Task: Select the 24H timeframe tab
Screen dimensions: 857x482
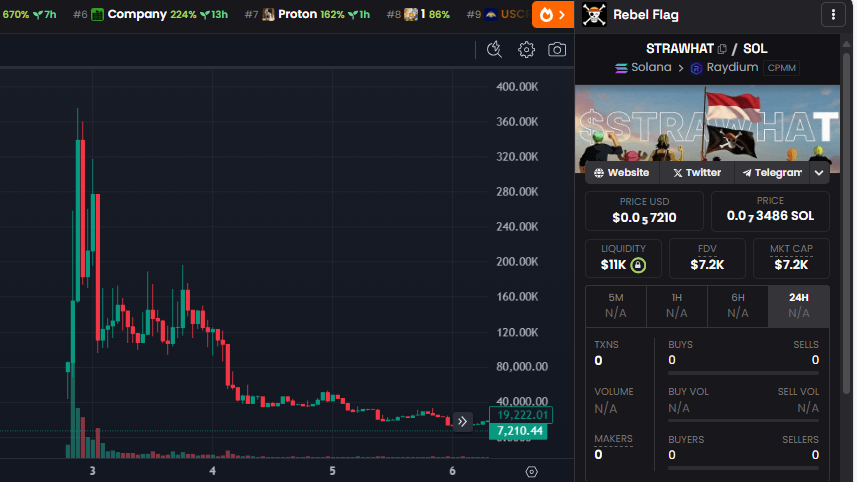Action: click(x=799, y=305)
